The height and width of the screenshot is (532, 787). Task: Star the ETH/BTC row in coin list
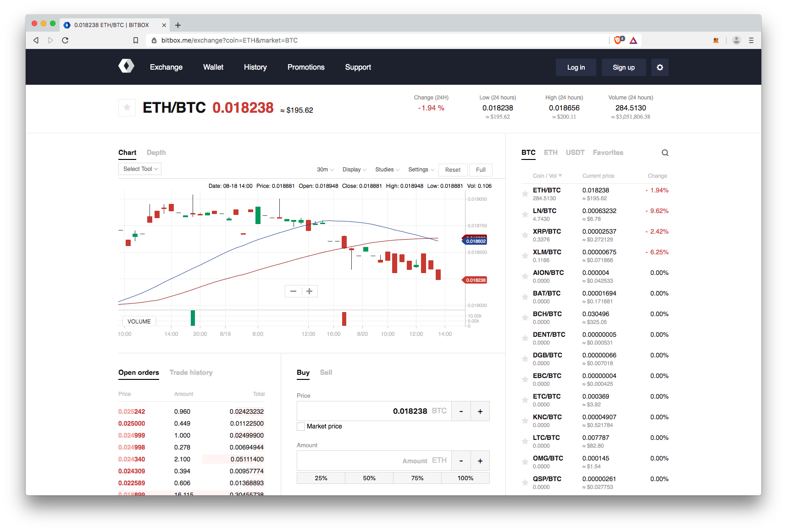click(x=525, y=194)
